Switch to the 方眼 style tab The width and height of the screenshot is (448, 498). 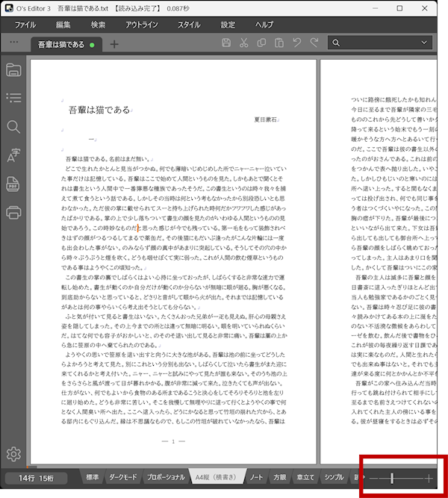279,477
